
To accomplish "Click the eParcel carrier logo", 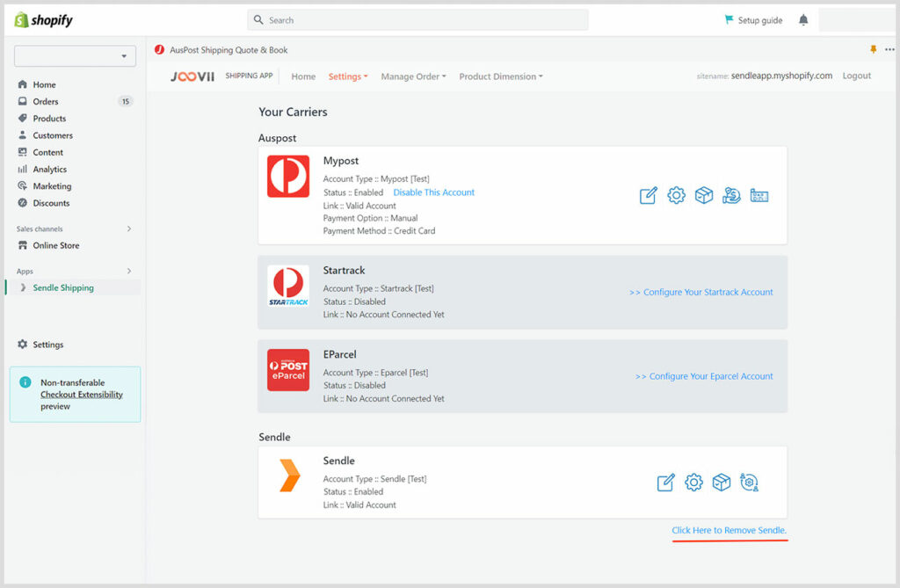I will [x=288, y=370].
